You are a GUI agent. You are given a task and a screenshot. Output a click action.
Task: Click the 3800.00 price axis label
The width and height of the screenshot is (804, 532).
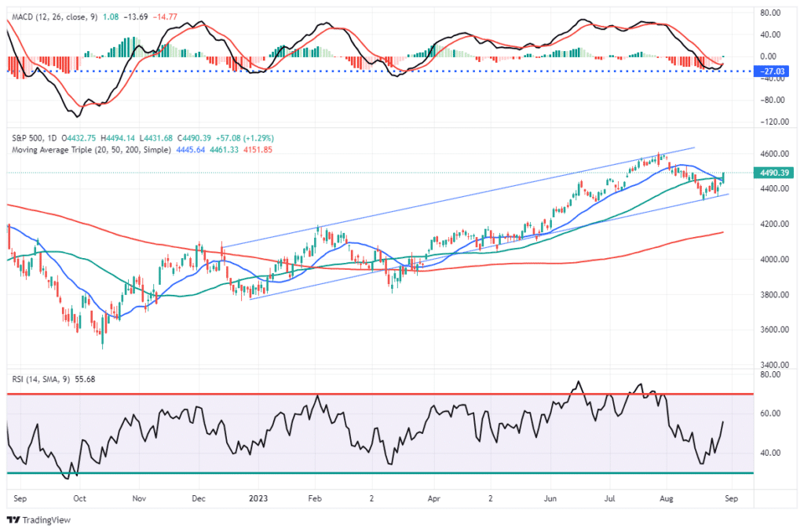774,295
